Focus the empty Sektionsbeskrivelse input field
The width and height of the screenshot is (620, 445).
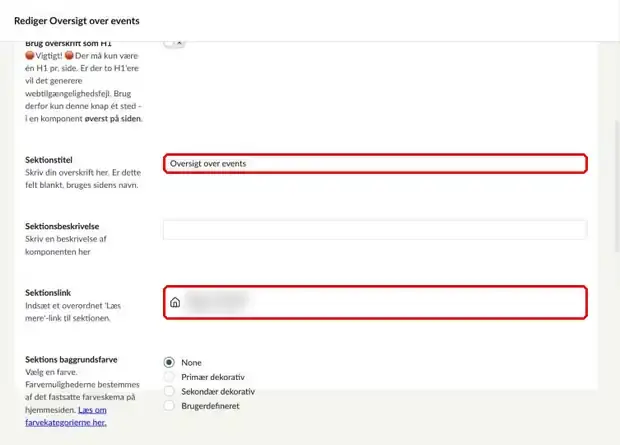(x=375, y=230)
